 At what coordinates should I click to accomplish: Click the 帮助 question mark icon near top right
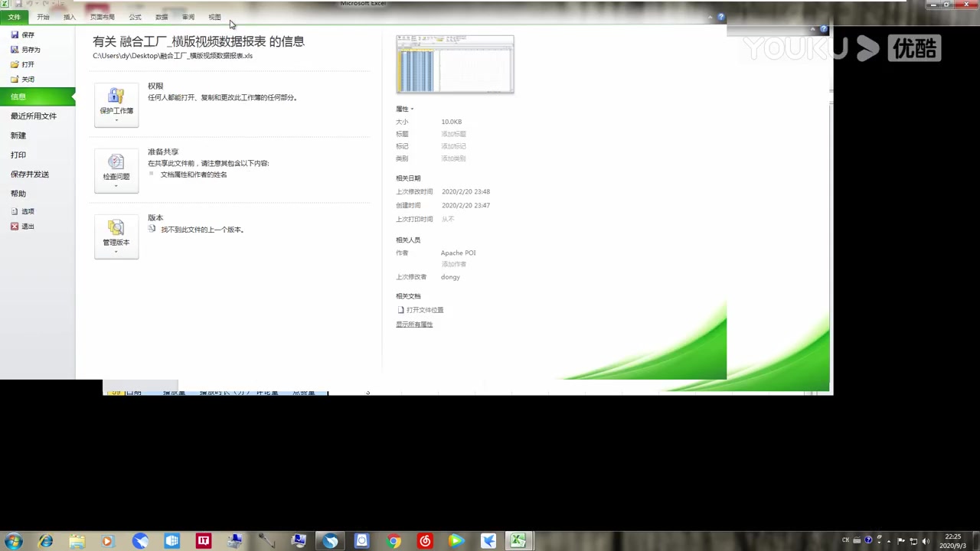pos(720,17)
